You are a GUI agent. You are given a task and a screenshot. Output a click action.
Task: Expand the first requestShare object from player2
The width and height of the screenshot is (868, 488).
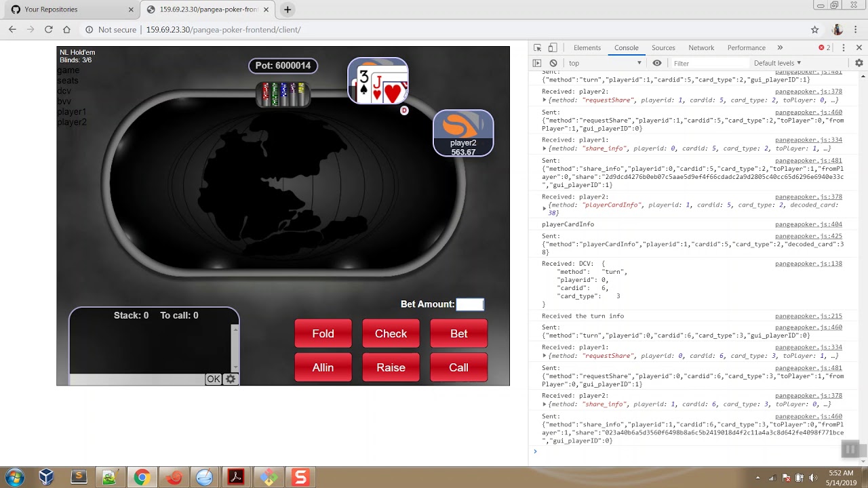click(x=545, y=100)
